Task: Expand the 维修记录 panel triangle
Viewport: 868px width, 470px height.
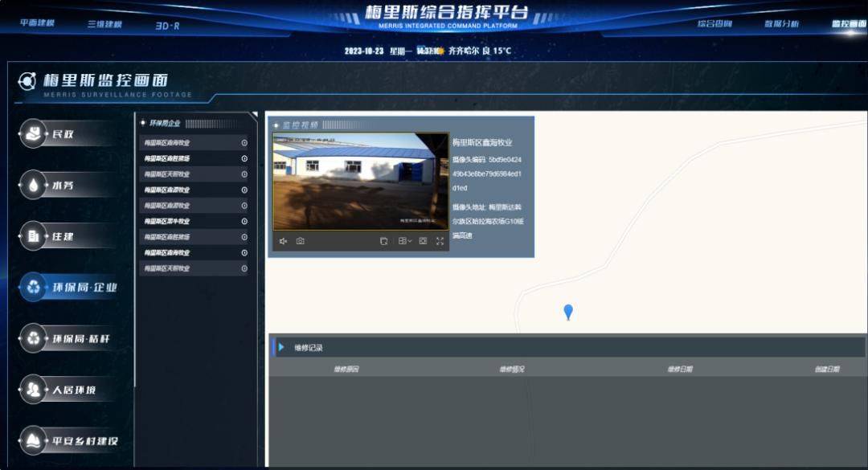Action: pyautogui.click(x=281, y=347)
